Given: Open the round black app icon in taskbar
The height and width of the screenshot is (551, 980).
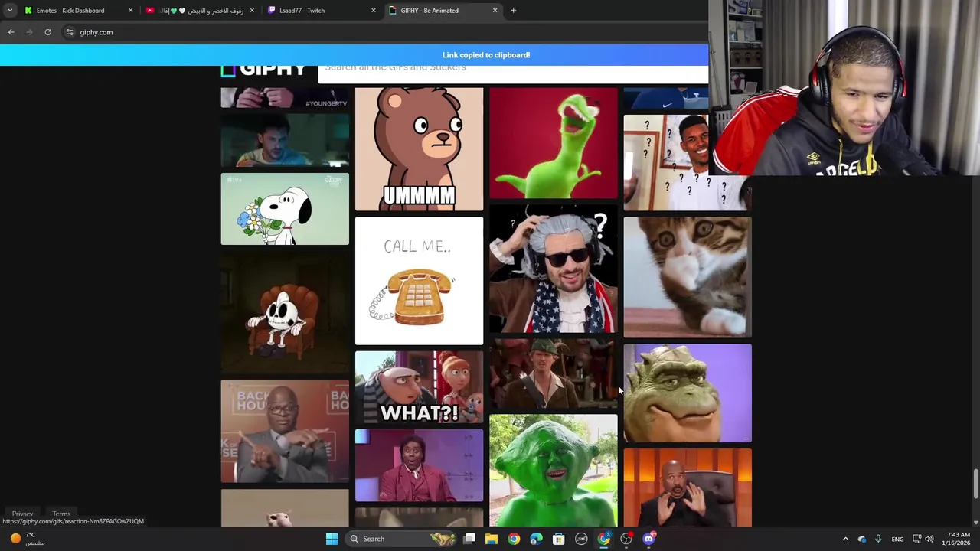Looking at the screenshot, I should coord(581,539).
